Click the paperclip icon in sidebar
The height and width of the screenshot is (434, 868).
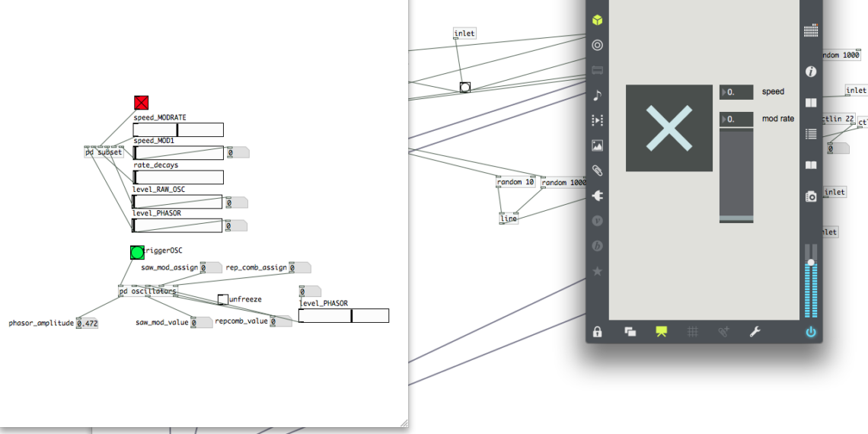[598, 171]
